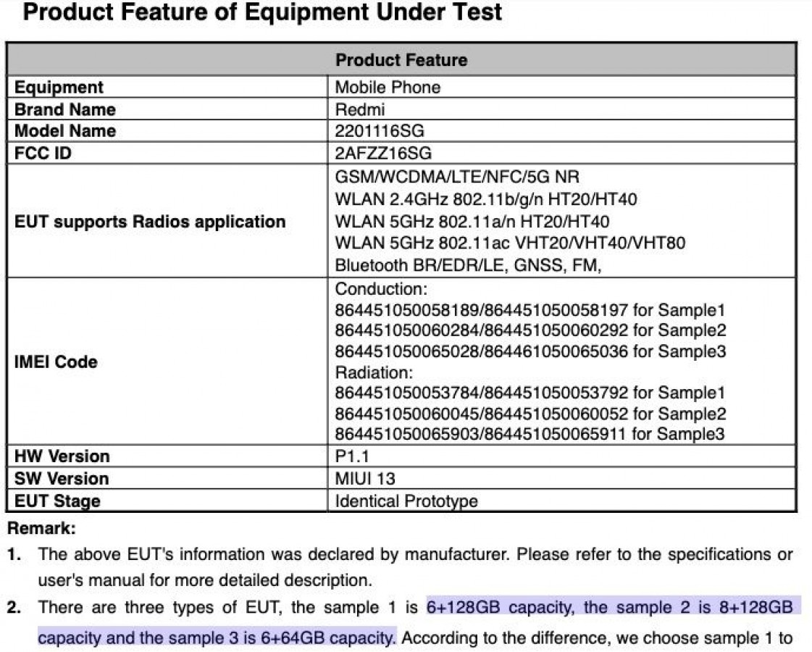Click the 'Remark:' label
The width and height of the screenshot is (812, 652).
[42, 529]
